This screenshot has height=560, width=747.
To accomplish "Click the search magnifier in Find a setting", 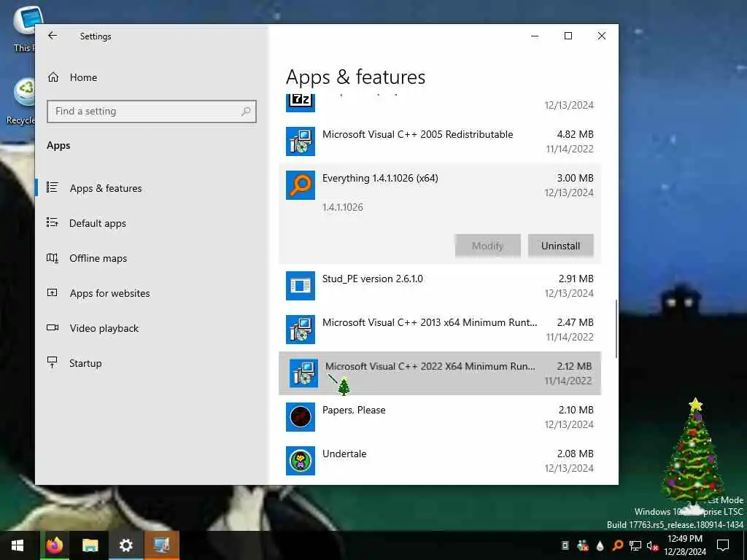I will click(x=246, y=112).
